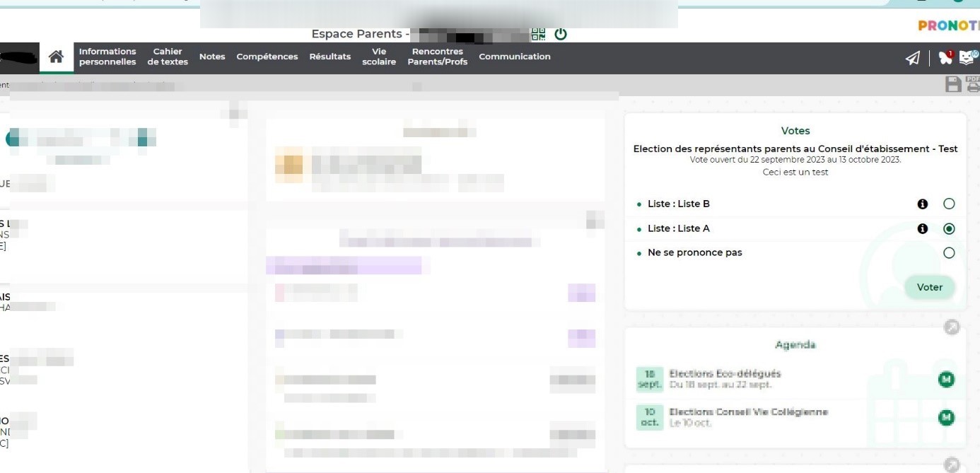Select the Liste A radio button
The image size is (980, 473).
tap(949, 229)
